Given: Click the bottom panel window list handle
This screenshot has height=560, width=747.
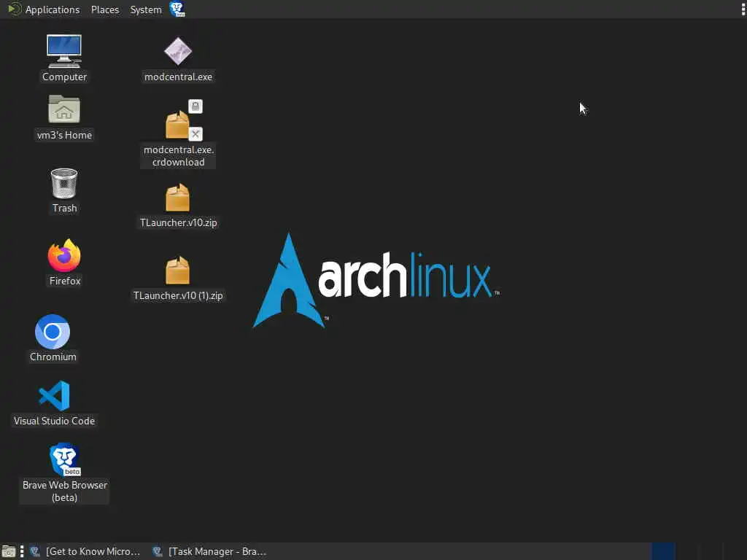Looking at the screenshot, I should point(22,551).
